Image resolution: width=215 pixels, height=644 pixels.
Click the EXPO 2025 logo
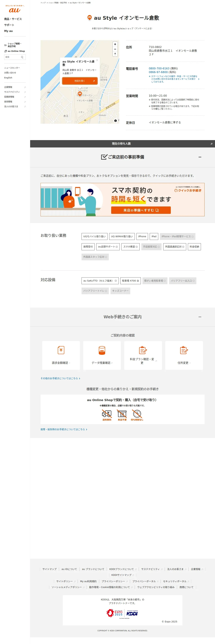click(115, 613)
